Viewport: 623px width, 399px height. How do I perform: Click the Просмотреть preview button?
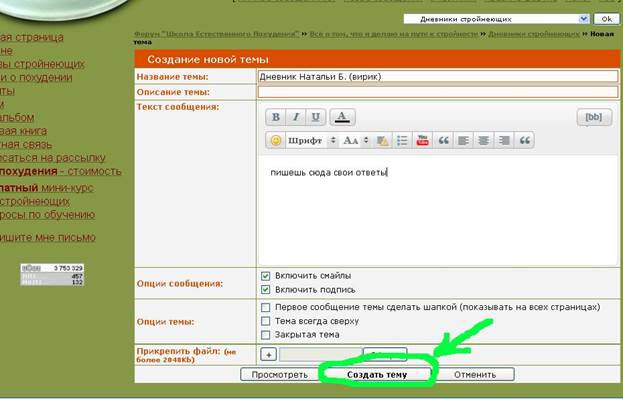coord(280,374)
